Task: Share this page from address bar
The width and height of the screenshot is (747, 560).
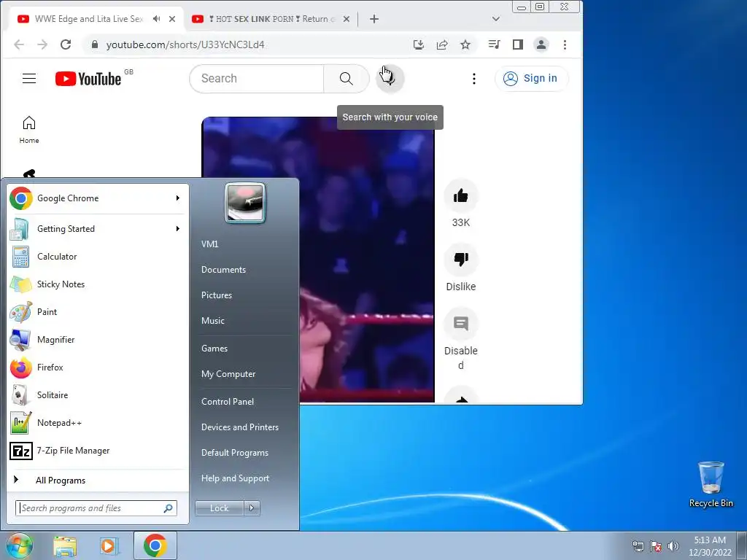Action: point(442,44)
